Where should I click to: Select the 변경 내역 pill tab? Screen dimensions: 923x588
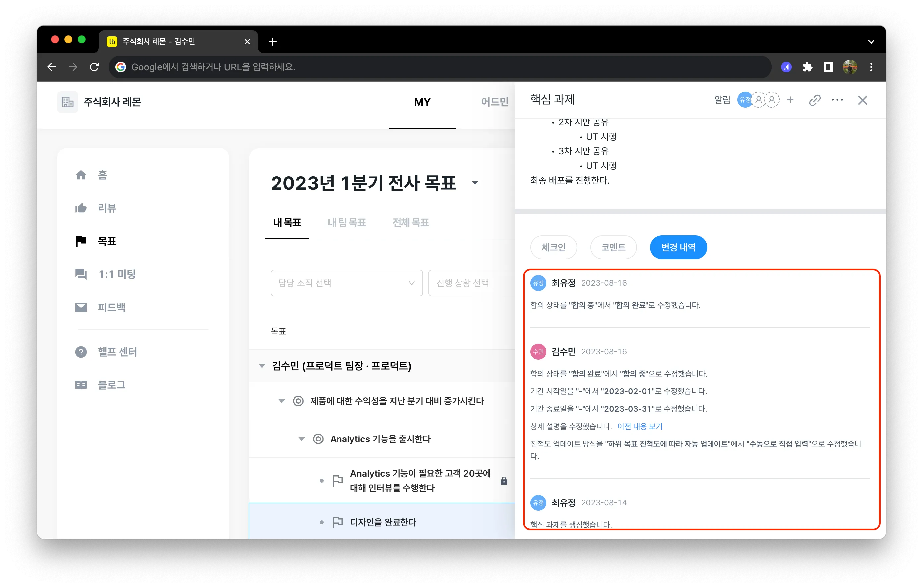point(678,247)
